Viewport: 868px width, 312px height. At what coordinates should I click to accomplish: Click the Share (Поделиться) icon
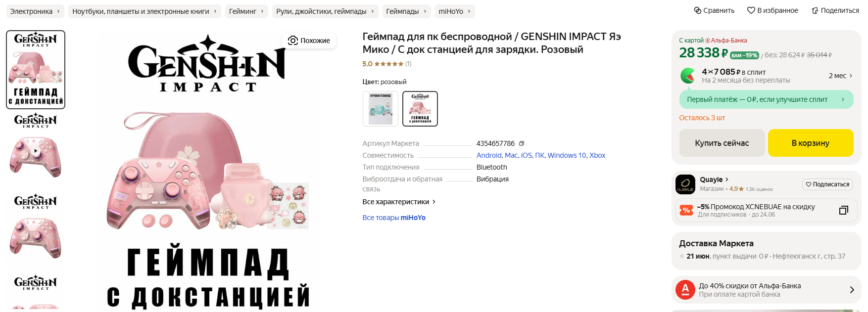[815, 10]
